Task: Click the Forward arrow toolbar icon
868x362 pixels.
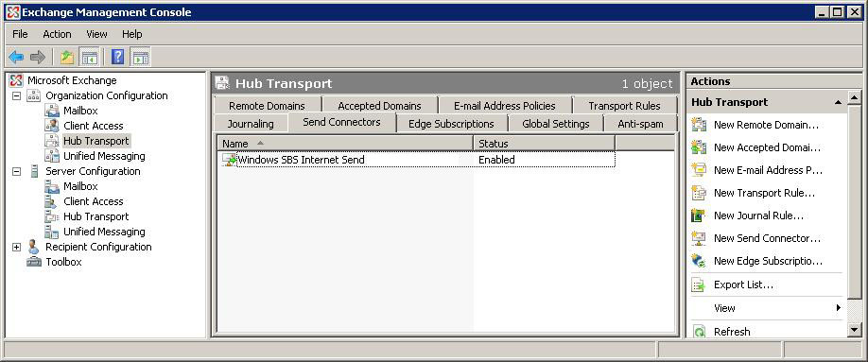Action: [38, 57]
